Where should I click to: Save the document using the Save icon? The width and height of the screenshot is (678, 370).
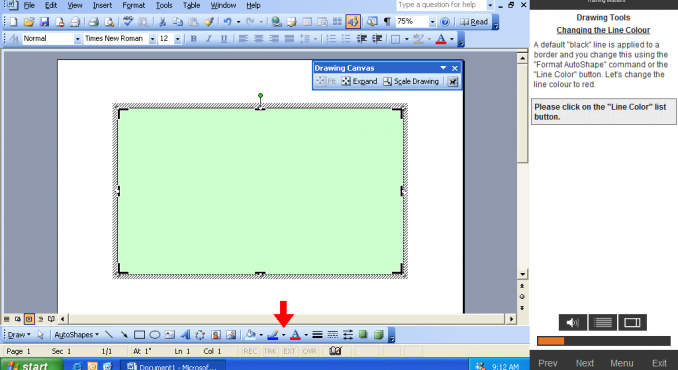(x=44, y=22)
